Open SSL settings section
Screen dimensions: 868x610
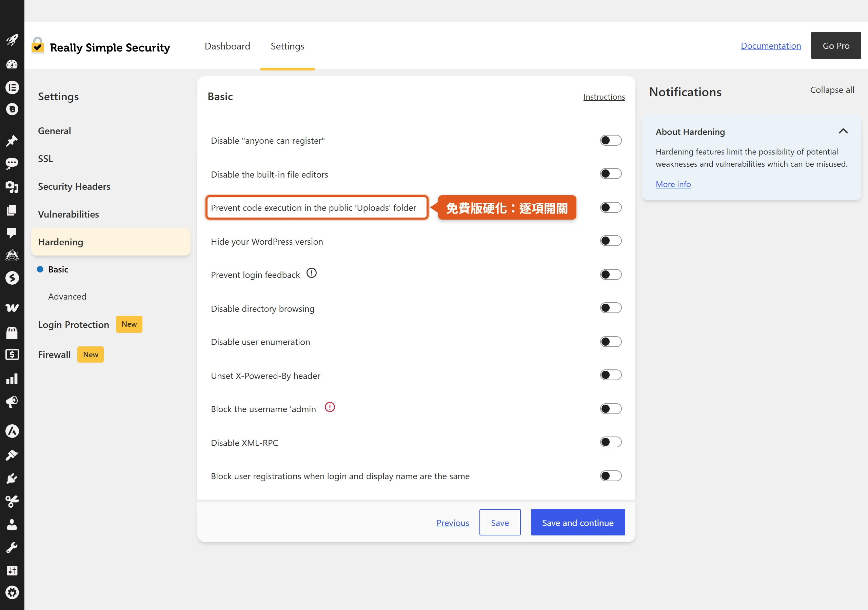click(45, 159)
